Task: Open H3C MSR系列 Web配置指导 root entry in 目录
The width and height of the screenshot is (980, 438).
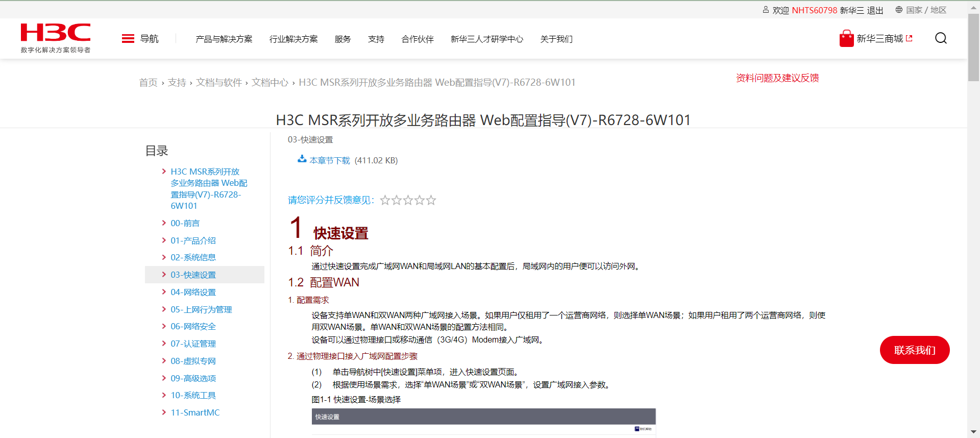Action: [209, 189]
